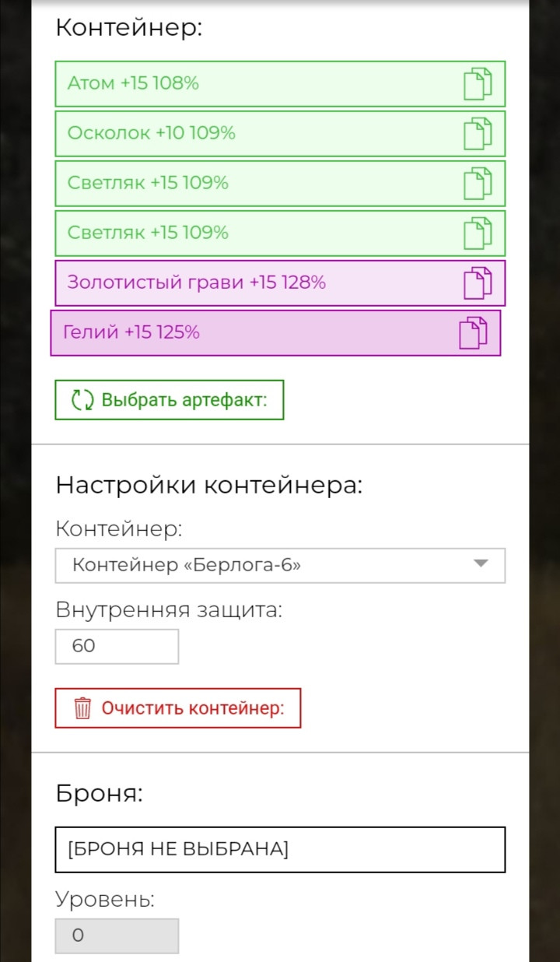
Task: Select the Осколок +10 109% artifact row
Action: coord(280,134)
